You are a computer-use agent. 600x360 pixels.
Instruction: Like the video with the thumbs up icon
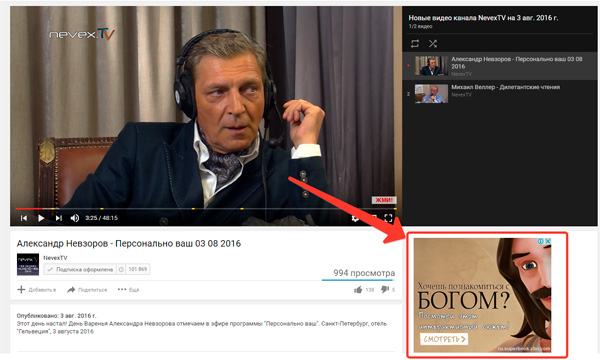tap(358, 290)
